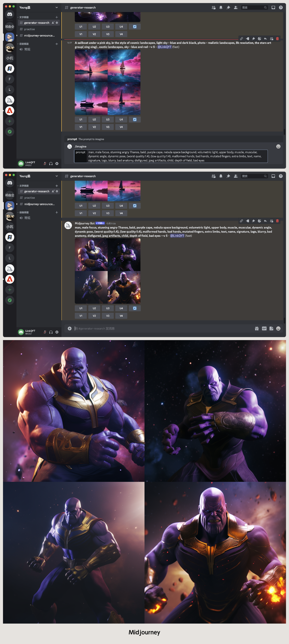
Task: Click U4 under the Thanos image grid
Action: click(121, 308)
